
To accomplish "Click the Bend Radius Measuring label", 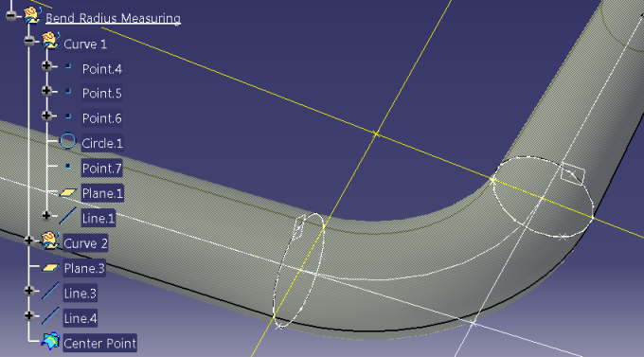I will point(113,18).
